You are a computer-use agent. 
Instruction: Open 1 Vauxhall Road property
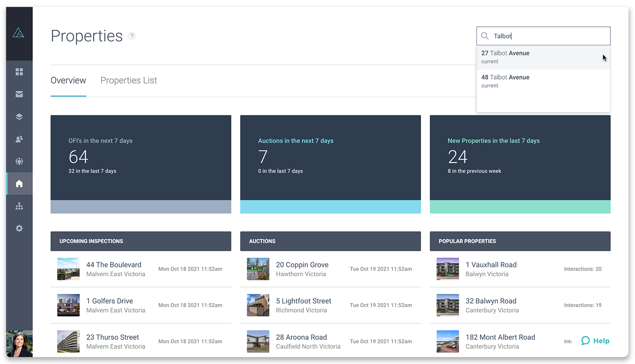[x=520, y=269]
